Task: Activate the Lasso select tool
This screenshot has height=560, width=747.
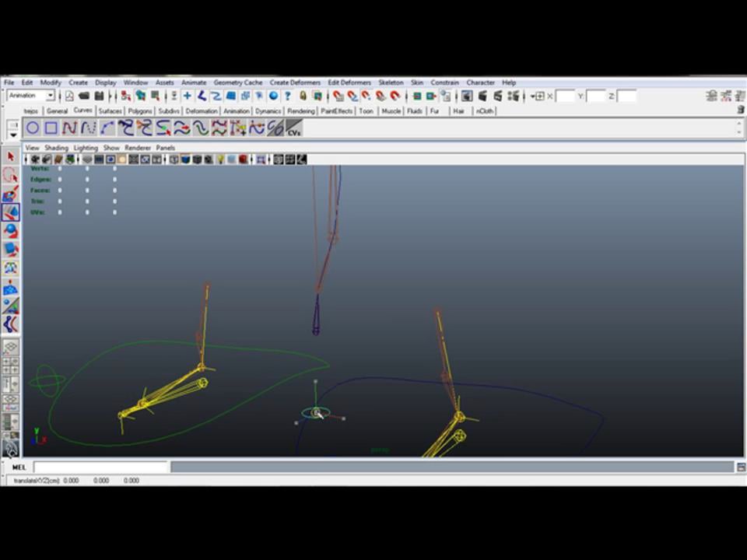Action: coord(10,175)
